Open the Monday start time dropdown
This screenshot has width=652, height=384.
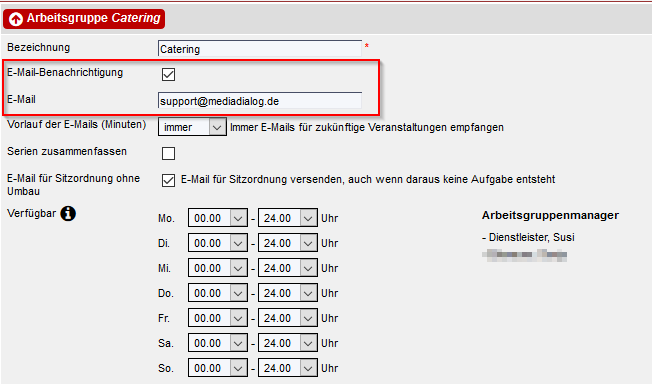[x=218, y=218]
